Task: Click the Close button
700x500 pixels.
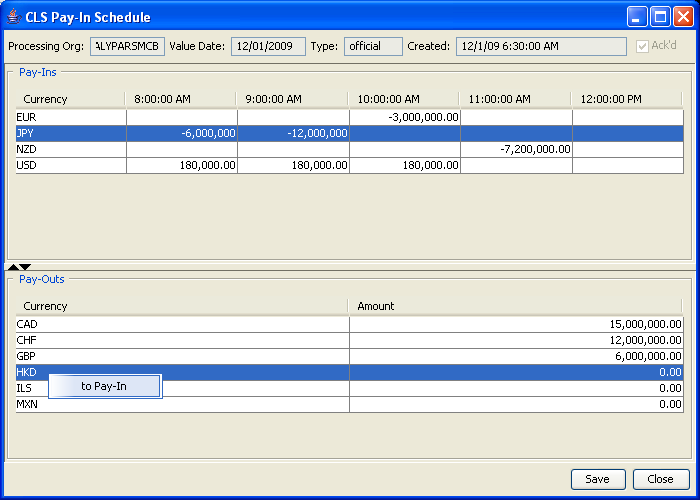Action: coord(661,479)
